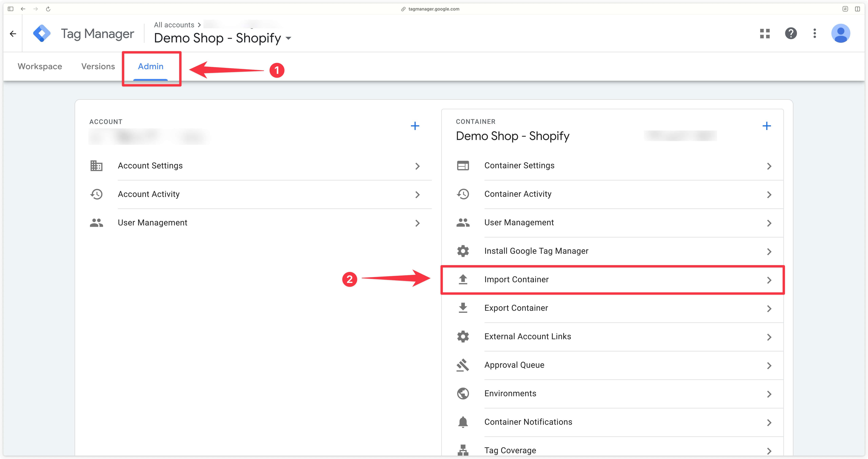The width and height of the screenshot is (868, 459).
Task: Click the Container Notifications bell icon
Action: coord(463,422)
